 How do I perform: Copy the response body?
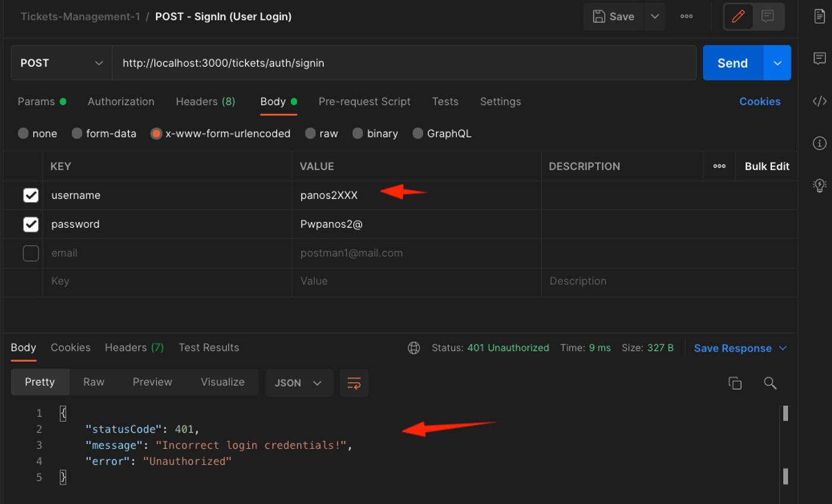[x=734, y=383]
